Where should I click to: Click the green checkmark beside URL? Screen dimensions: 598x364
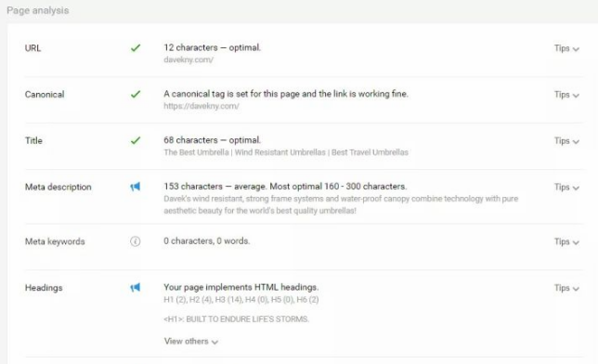coord(136,48)
